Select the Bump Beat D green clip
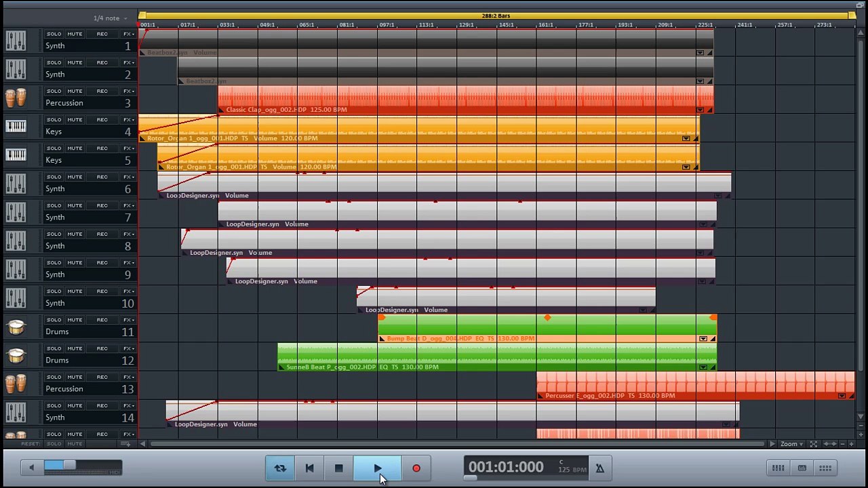The image size is (868, 488). point(547,329)
